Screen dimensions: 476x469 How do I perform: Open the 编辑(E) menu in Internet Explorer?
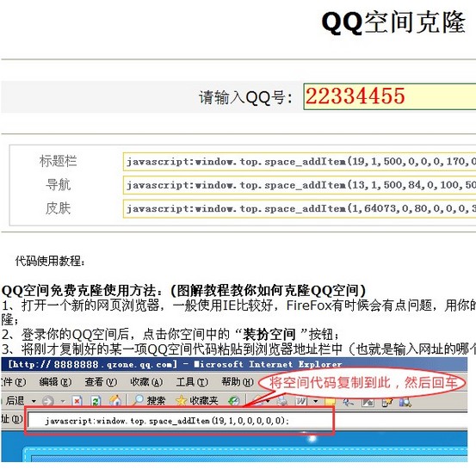55,381
